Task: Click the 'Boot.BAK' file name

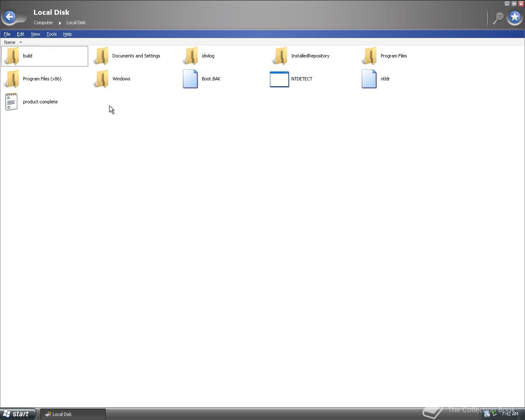Action: pos(211,79)
